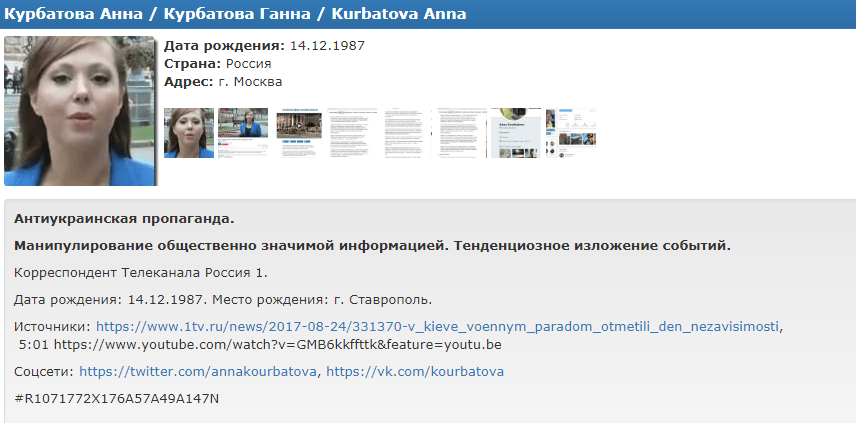The height and width of the screenshot is (423, 856).
Task: Click the 'Страна: Россия' field
Action: [217, 64]
